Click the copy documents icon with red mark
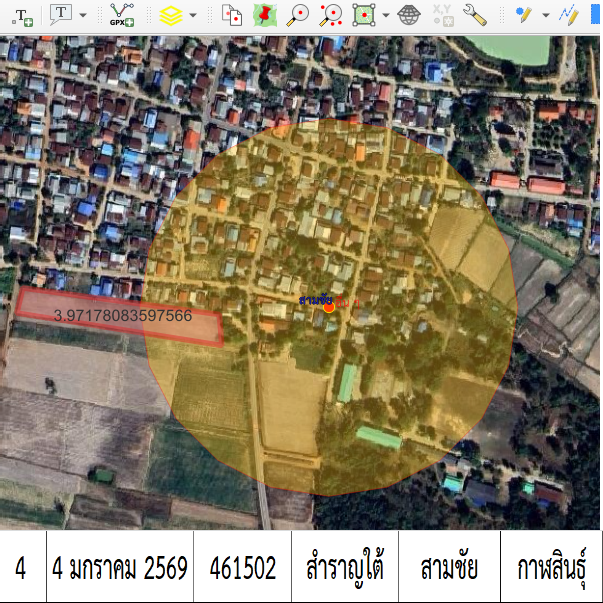The height and width of the screenshot is (603, 603). pos(231,15)
